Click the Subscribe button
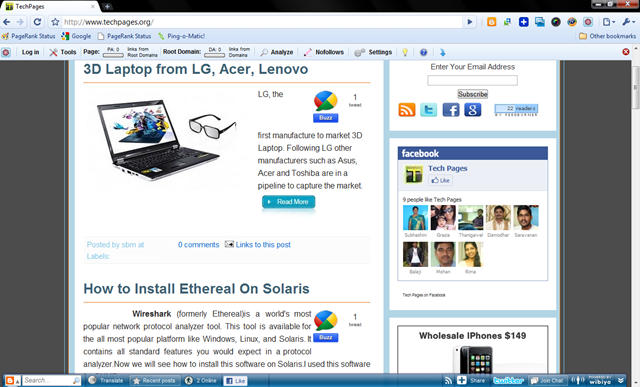The height and width of the screenshot is (387, 640). [x=473, y=94]
